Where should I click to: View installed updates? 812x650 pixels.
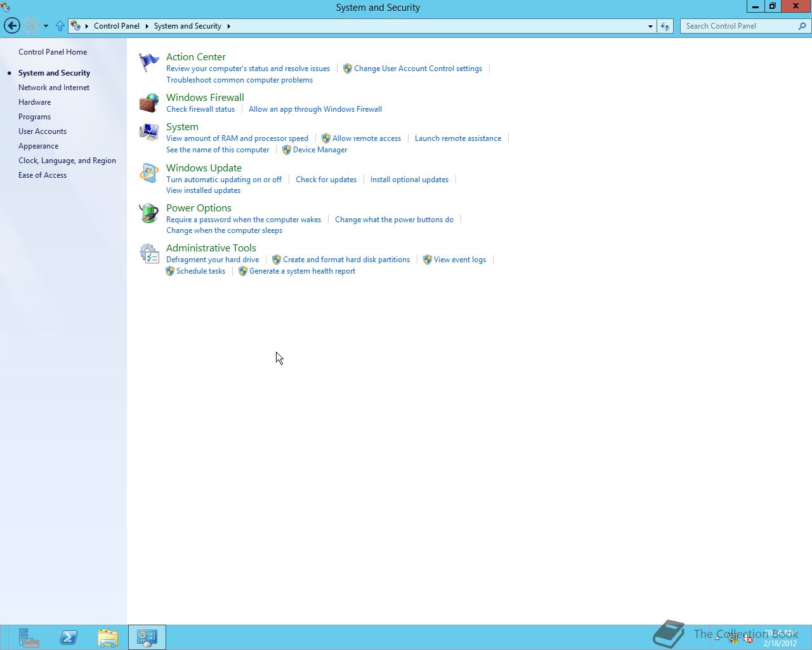203,190
